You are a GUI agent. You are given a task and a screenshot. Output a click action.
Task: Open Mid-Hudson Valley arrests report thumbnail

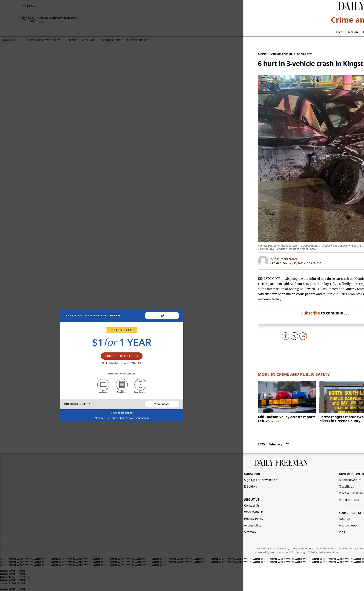pyautogui.click(x=286, y=397)
